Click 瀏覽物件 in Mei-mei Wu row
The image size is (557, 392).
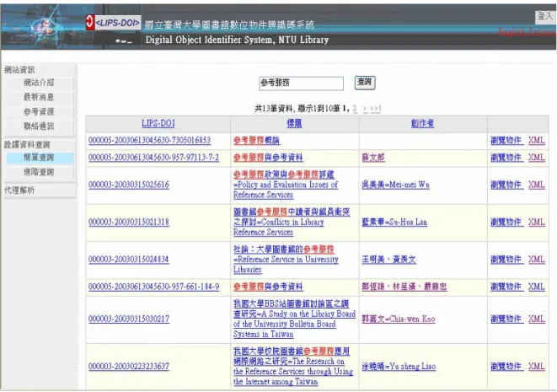click(506, 185)
